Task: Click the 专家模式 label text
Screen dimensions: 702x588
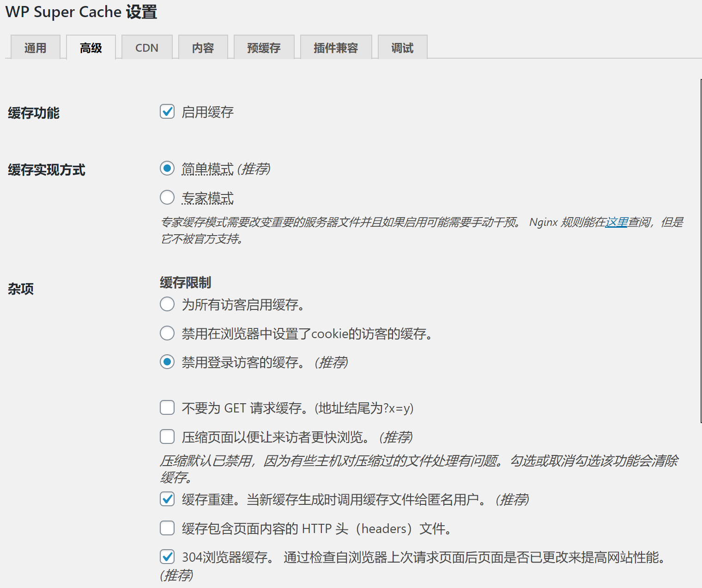Action: [208, 198]
